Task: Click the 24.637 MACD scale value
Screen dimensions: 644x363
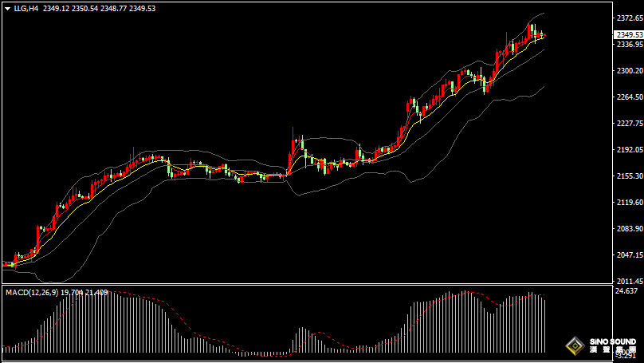Action: (627, 291)
